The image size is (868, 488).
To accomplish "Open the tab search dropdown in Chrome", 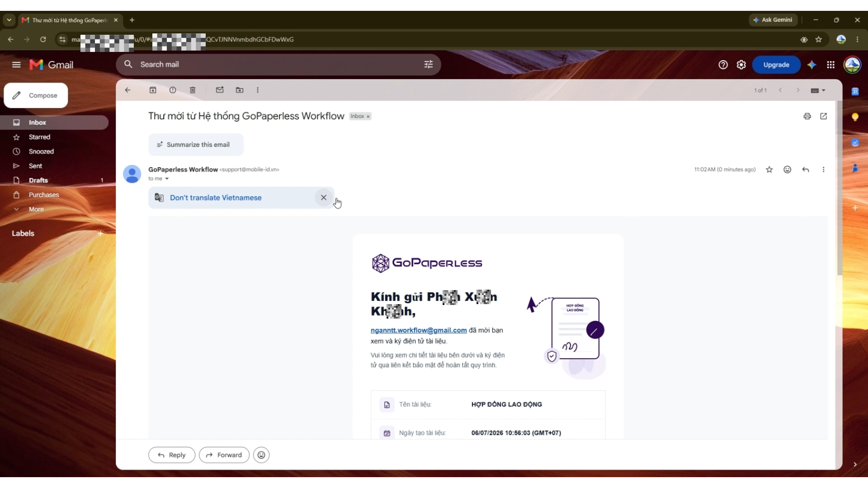I will (x=9, y=20).
